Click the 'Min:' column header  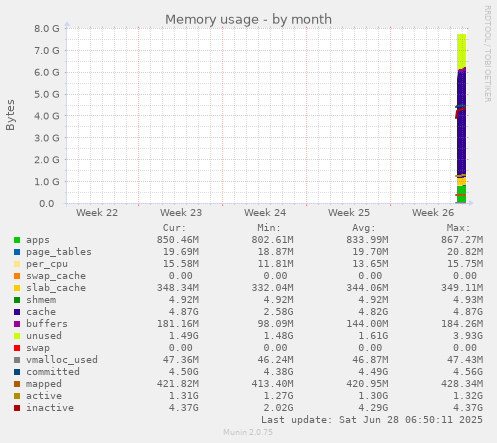click(x=269, y=228)
